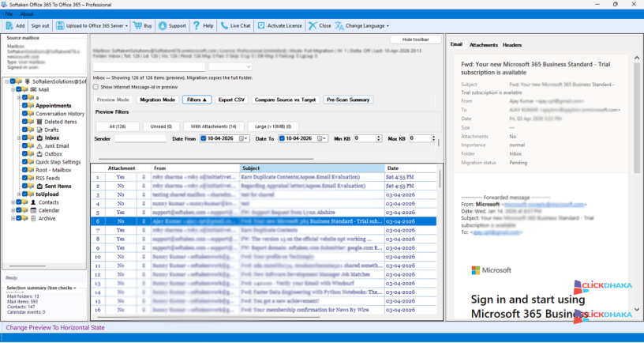
Task: Click the Add mailbox toolbar icon
Action: 9,25
